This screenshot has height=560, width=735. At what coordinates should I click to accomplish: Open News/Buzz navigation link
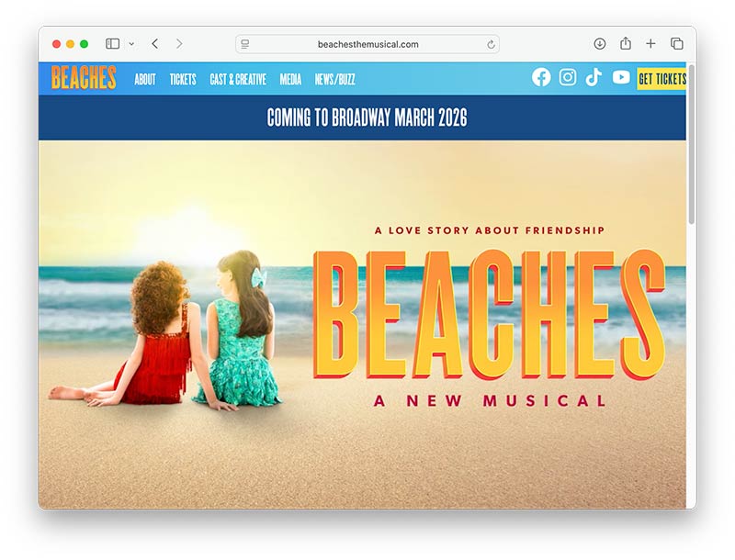pyautogui.click(x=334, y=80)
